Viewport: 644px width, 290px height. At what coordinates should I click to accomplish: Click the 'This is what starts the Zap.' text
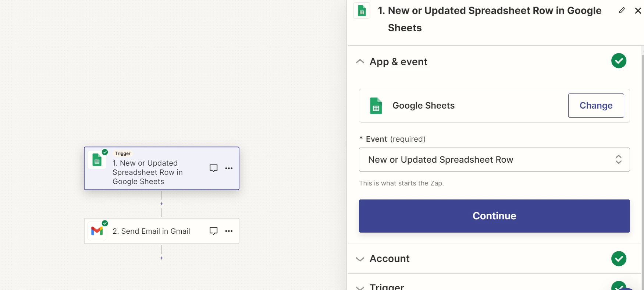pyautogui.click(x=401, y=183)
